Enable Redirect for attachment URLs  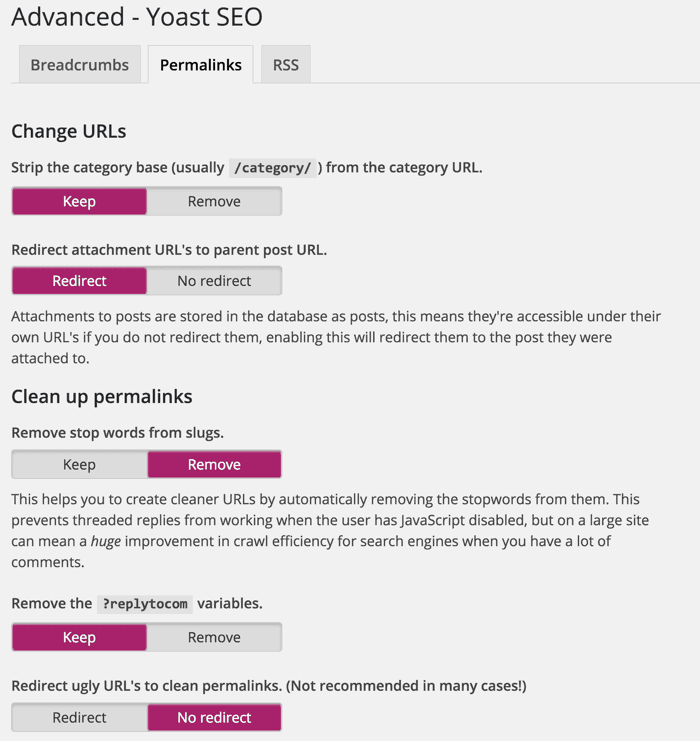pyautogui.click(x=79, y=281)
